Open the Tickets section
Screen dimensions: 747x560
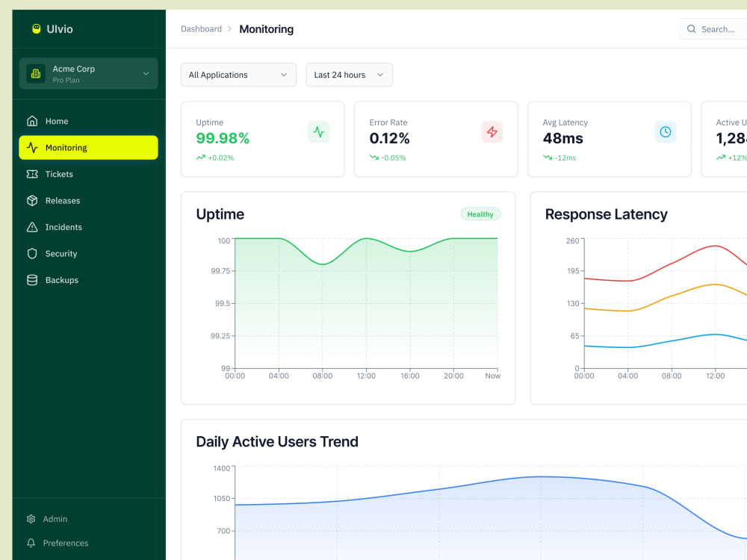click(89, 174)
